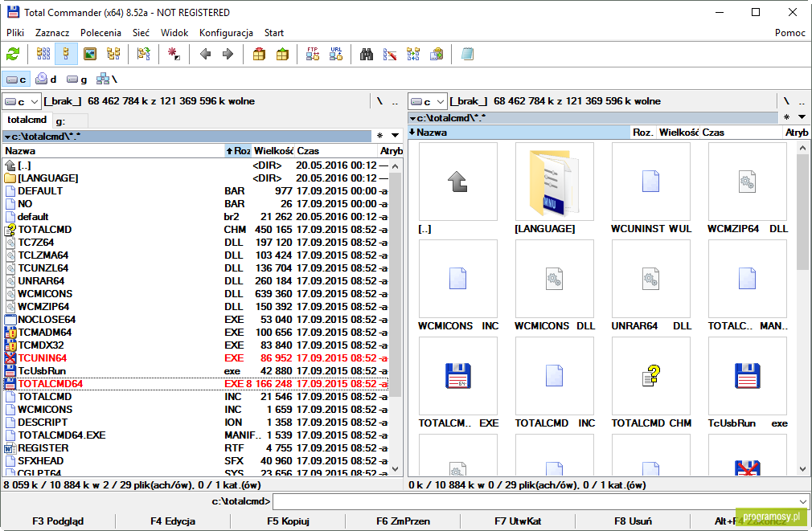Click the F8 Usuń button
The height and width of the screenshot is (531, 812).
pyautogui.click(x=633, y=521)
